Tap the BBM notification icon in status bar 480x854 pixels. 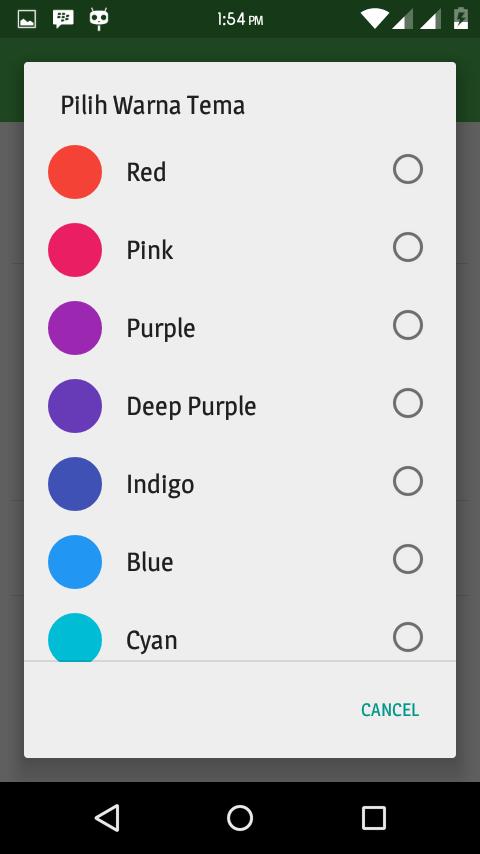[63, 19]
